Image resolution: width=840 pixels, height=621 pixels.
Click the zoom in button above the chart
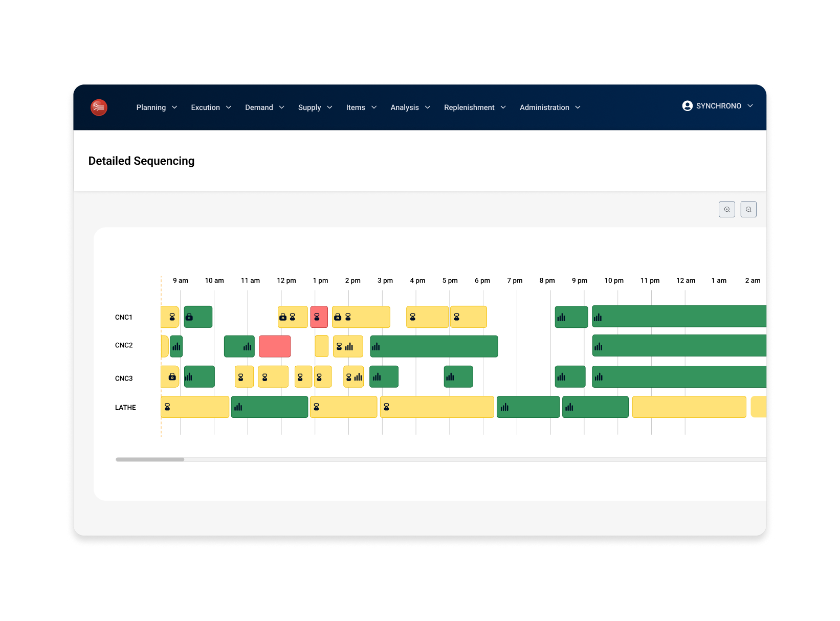pos(726,209)
